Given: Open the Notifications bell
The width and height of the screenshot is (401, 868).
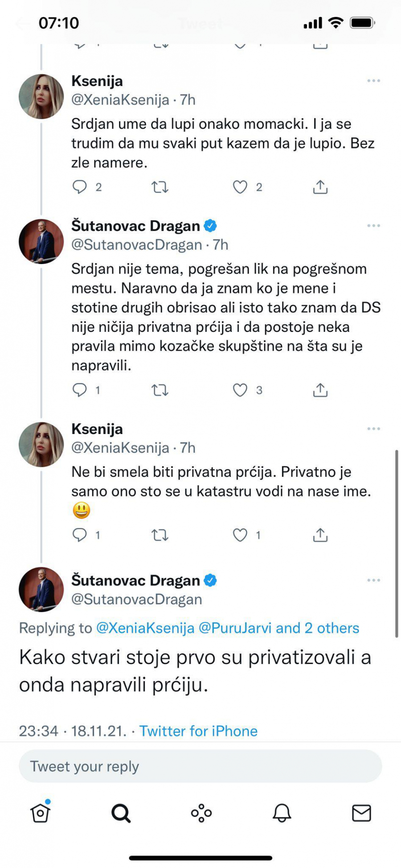Looking at the screenshot, I should pos(281,813).
